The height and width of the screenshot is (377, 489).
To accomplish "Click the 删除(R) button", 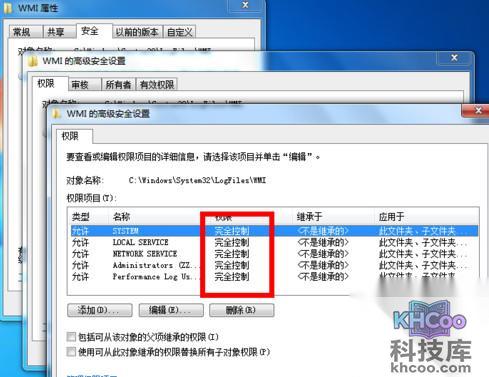I will (x=242, y=310).
